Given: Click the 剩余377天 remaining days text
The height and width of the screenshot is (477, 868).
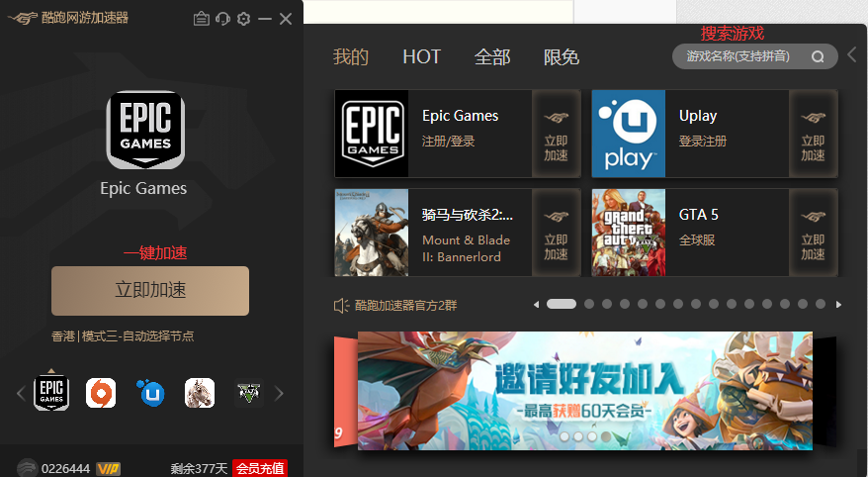Looking at the screenshot, I should 200,469.
